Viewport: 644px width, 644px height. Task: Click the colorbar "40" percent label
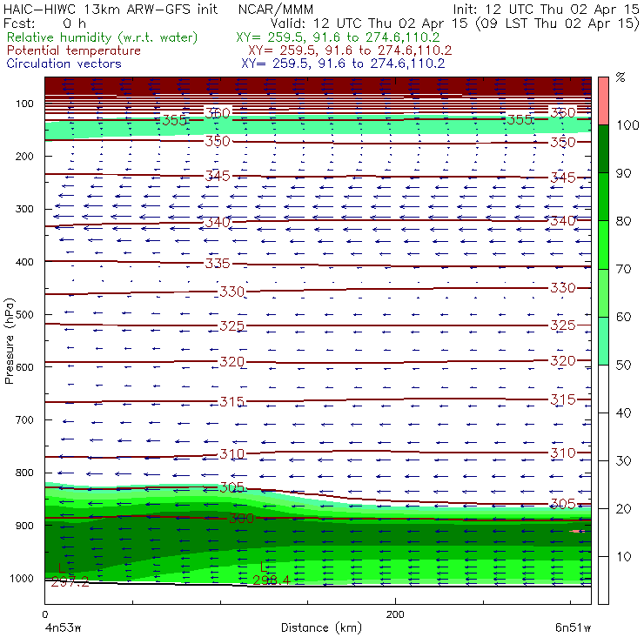pyautogui.click(x=623, y=413)
